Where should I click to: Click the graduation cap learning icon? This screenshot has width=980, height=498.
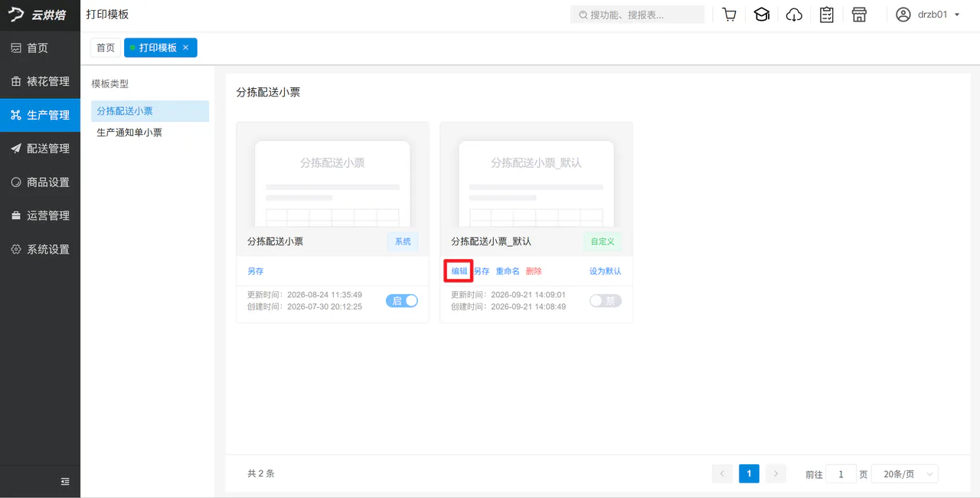pyautogui.click(x=762, y=15)
